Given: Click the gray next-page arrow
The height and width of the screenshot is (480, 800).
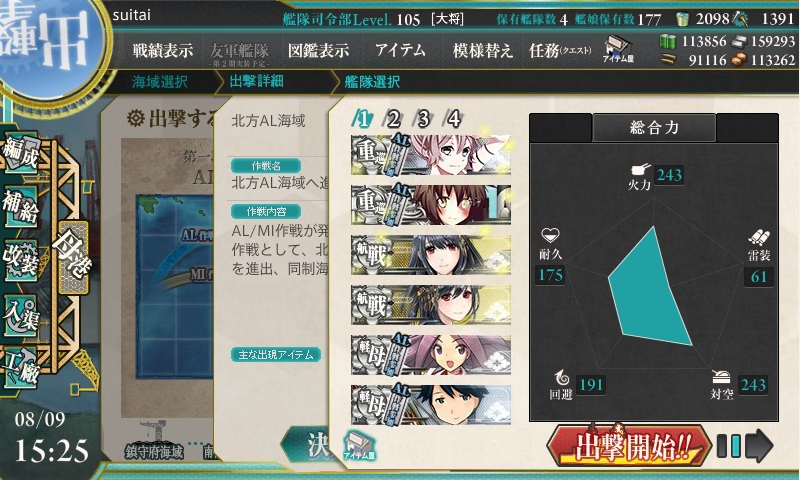Looking at the screenshot, I should tap(760, 446).
